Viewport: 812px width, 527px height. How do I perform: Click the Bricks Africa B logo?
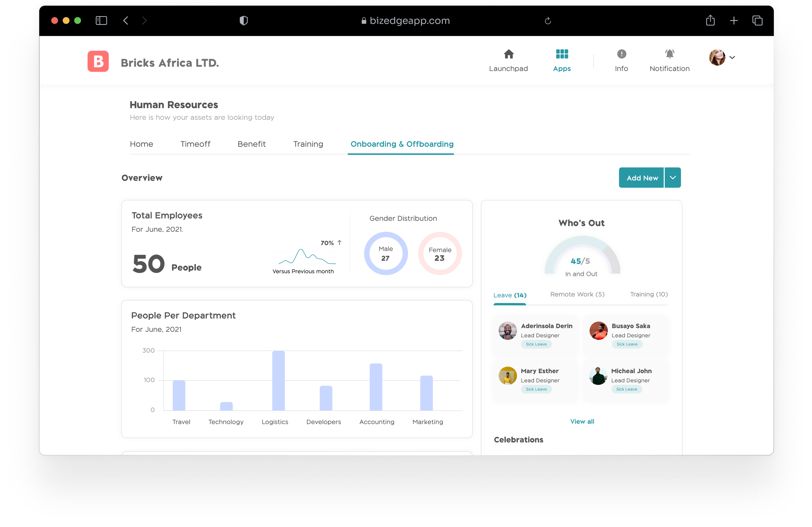point(98,61)
